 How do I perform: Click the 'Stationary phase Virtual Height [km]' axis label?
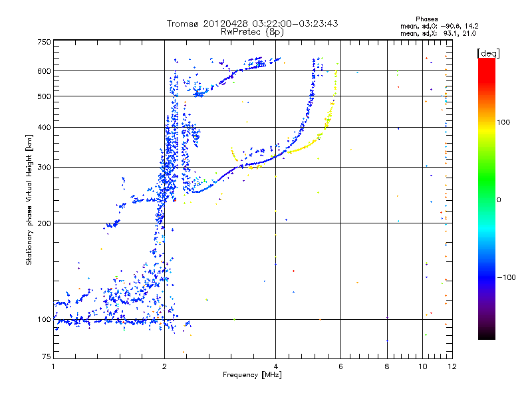29,199
